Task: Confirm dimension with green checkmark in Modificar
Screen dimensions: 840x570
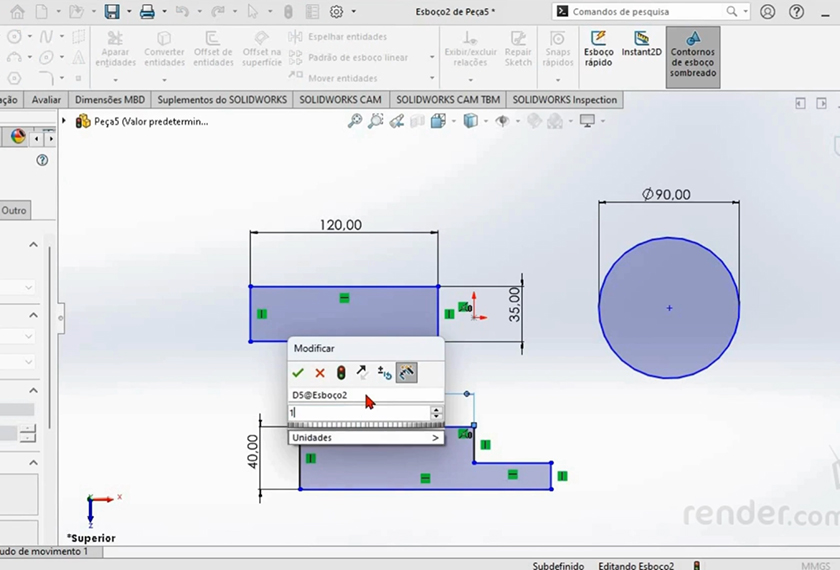Action: [298, 373]
